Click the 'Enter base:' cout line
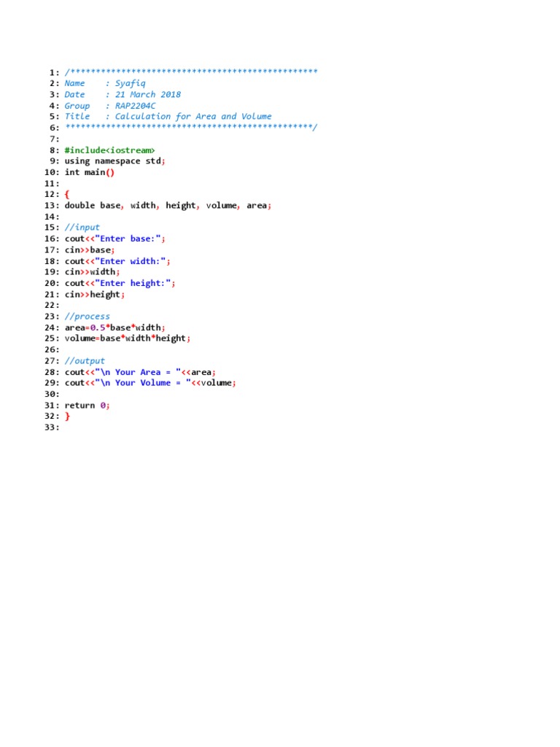This screenshot has width=560, height=747. [x=114, y=239]
